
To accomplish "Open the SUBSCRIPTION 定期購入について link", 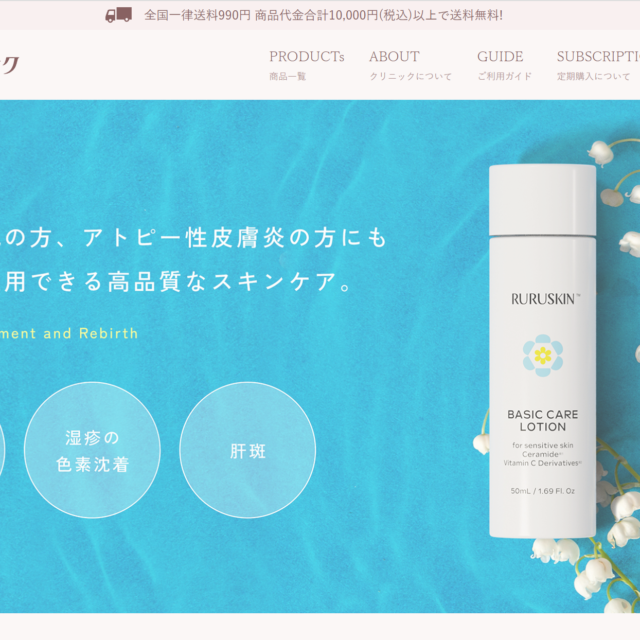I will point(598,65).
